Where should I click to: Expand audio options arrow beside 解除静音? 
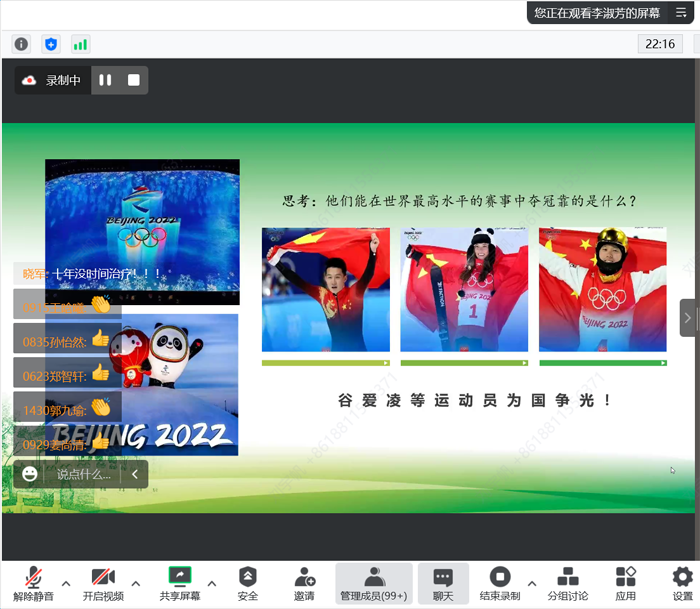pos(66,583)
